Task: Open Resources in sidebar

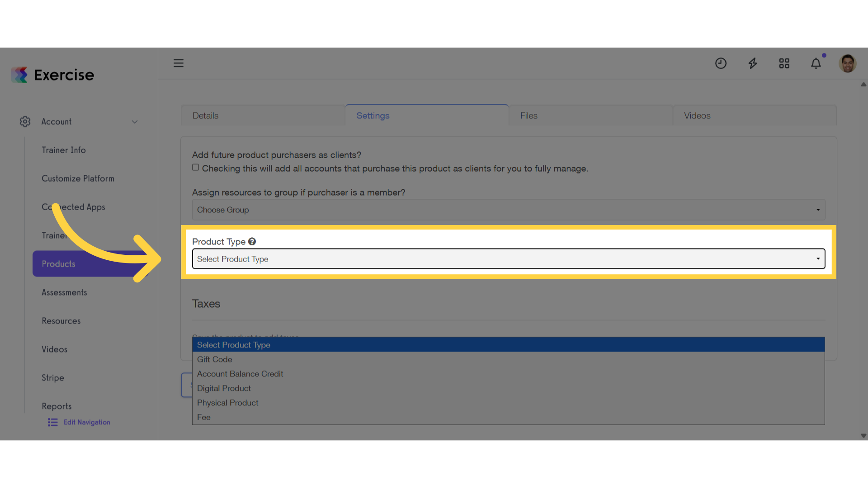Action: 61,321
